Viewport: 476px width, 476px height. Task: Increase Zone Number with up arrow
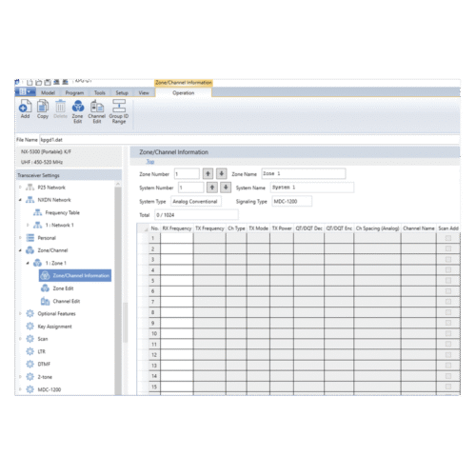[208, 174]
